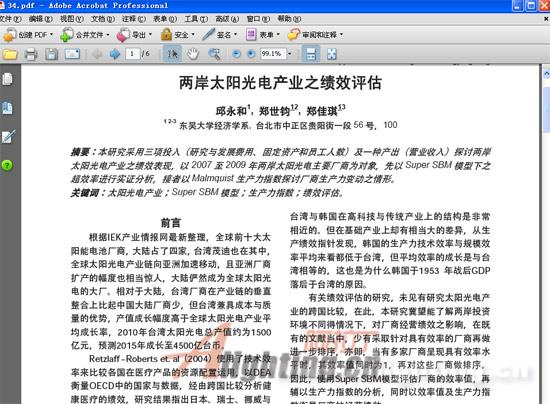
Task: Click the 安全 lock button
Action: (177, 35)
